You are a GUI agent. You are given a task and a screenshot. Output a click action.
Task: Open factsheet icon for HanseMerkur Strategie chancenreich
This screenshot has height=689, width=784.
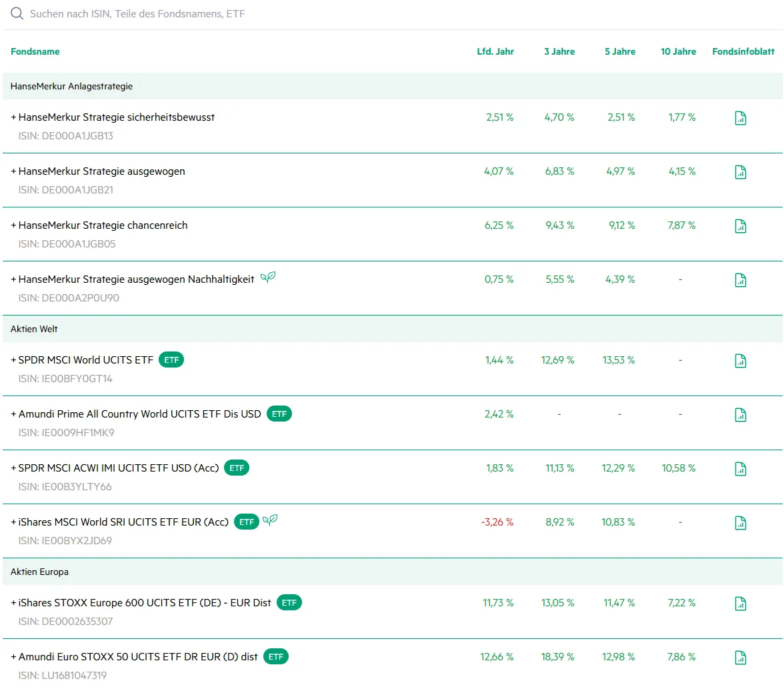[740, 226]
